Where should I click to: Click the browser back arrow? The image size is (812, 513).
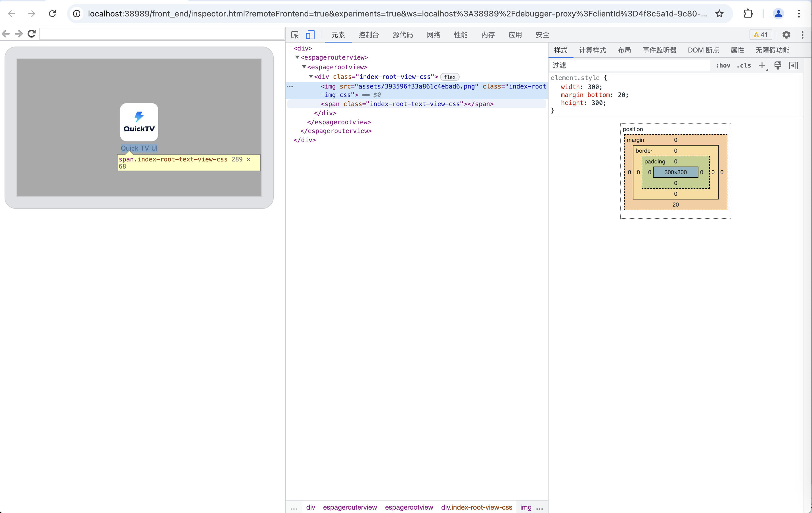pos(11,14)
